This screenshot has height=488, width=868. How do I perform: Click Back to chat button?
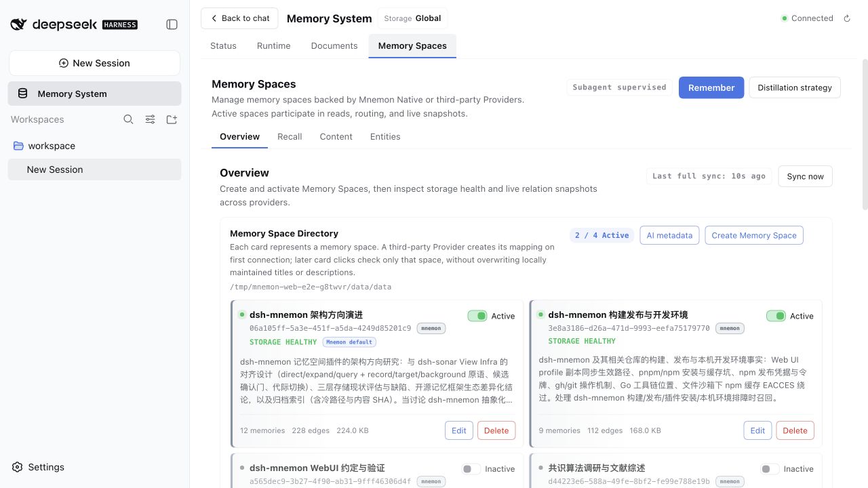coord(239,18)
